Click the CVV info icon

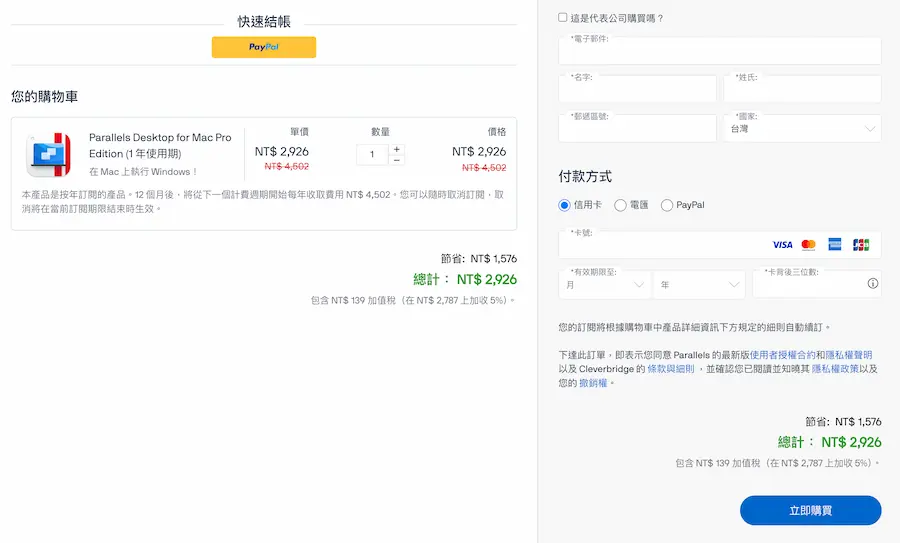point(872,284)
